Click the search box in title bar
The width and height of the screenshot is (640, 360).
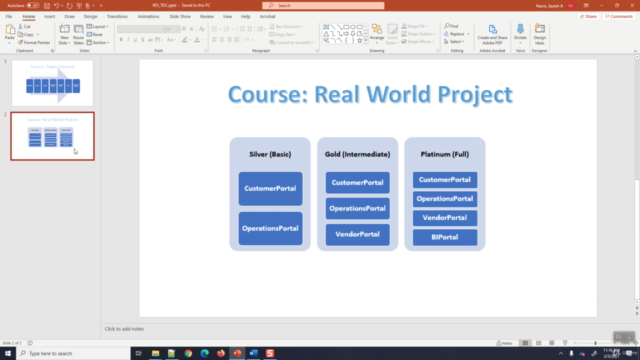coord(323,6)
